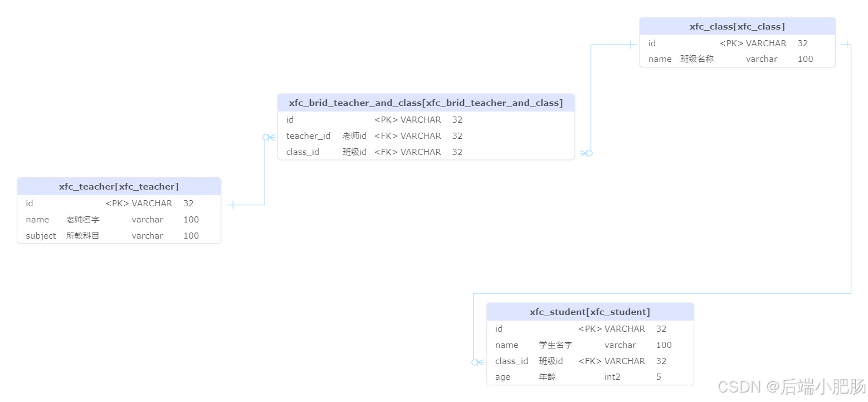
Task: Click the class_id row in bridge table
Action: pos(426,152)
